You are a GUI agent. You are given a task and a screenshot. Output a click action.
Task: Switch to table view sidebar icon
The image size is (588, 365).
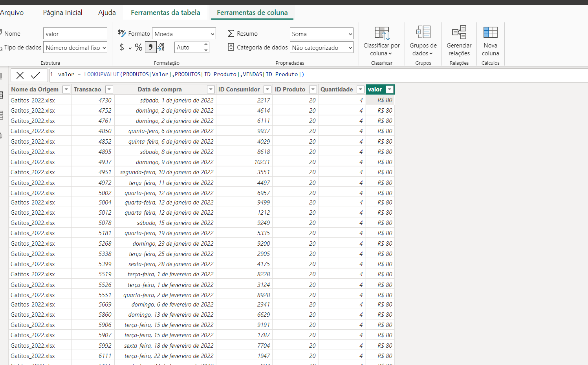pyautogui.click(x=2, y=95)
